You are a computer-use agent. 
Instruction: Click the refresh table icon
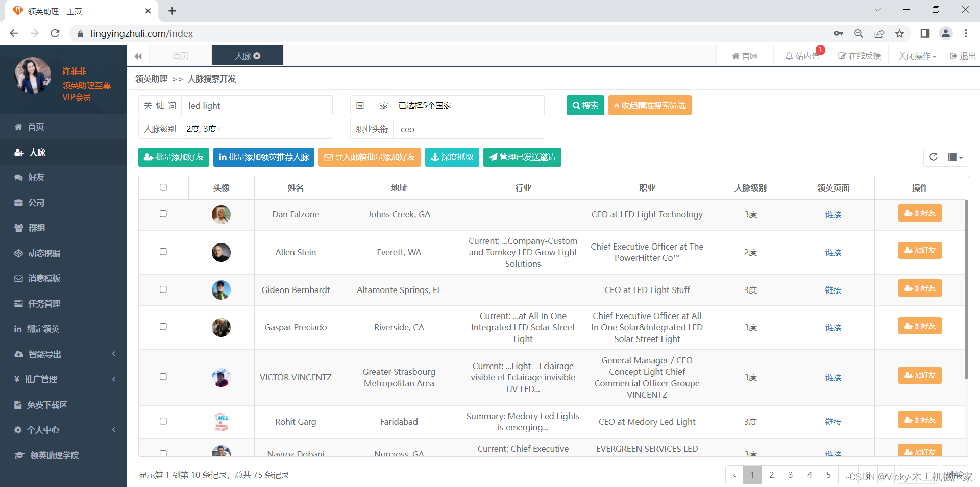(x=933, y=157)
